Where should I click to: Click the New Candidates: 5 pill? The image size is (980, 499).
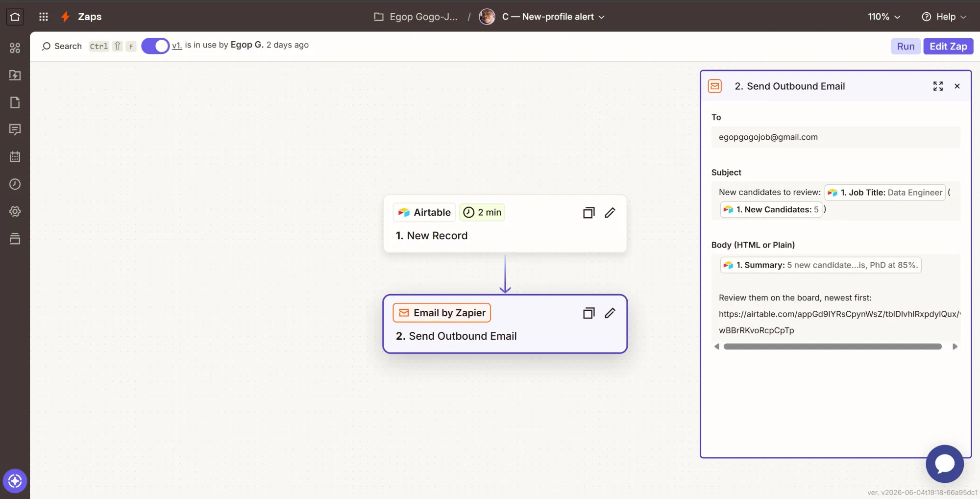pos(771,209)
